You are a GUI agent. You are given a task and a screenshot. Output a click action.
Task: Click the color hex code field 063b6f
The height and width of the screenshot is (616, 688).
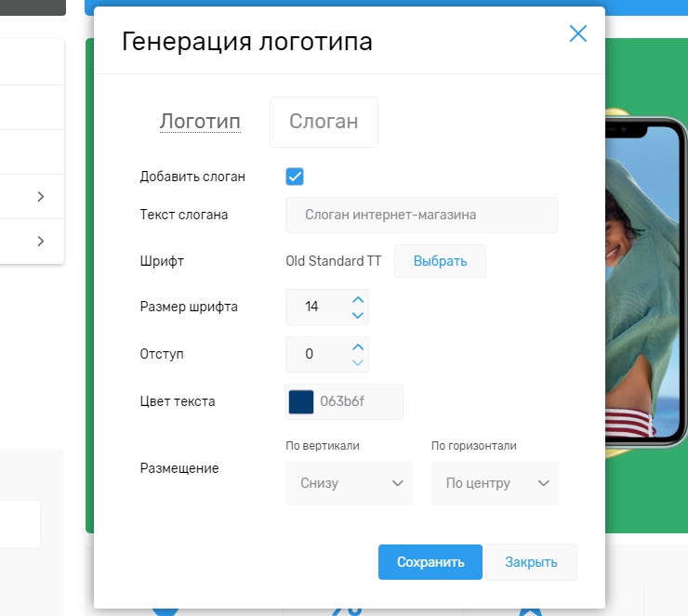pyautogui.click(x=358, y=401)
